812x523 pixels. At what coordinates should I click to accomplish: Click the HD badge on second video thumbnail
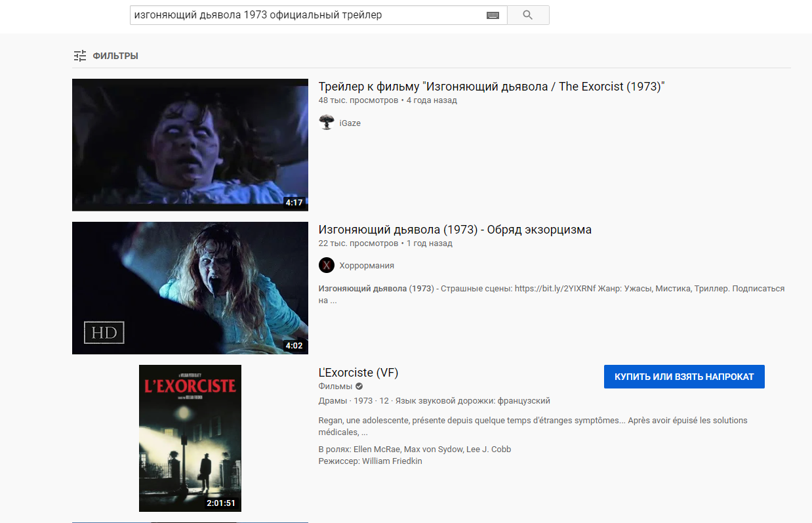click(104, 333)
